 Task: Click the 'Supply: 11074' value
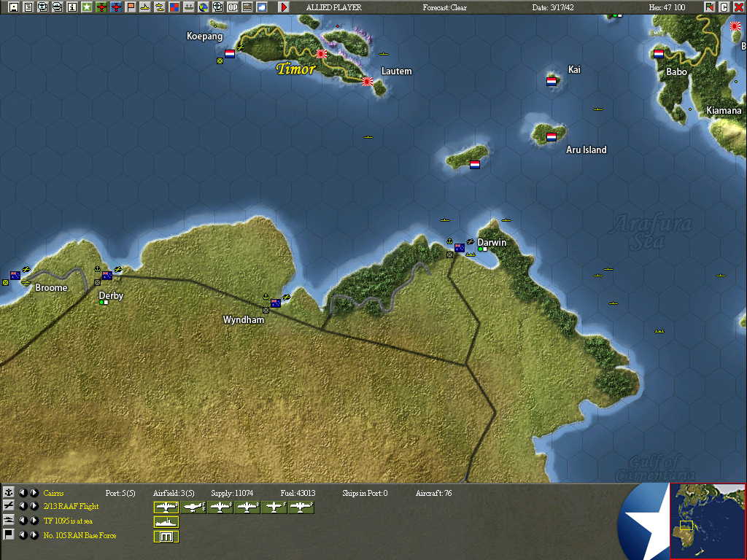[x=232, y=493]
